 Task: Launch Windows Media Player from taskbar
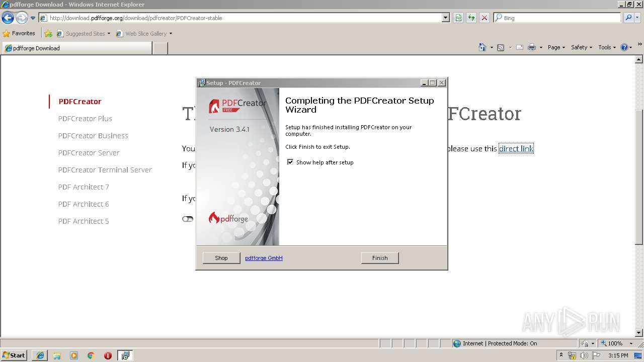(74, 355)
